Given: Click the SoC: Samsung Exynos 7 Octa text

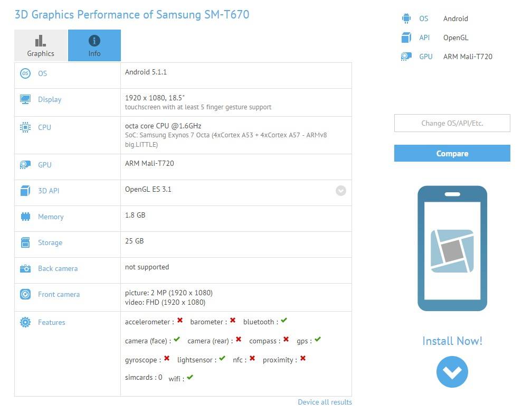Looking at the screenshot, I should (226, 139).
